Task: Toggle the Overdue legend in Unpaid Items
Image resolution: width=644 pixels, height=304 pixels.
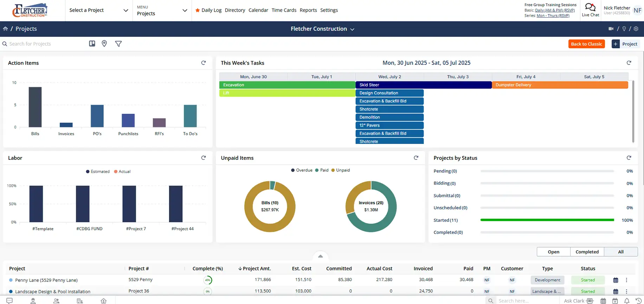Action: [302, 170]
